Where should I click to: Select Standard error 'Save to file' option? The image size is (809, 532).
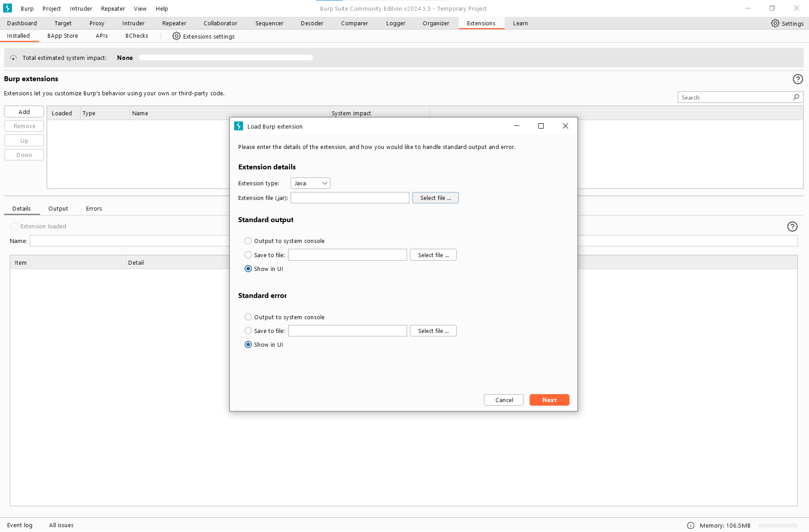(248, 331)
